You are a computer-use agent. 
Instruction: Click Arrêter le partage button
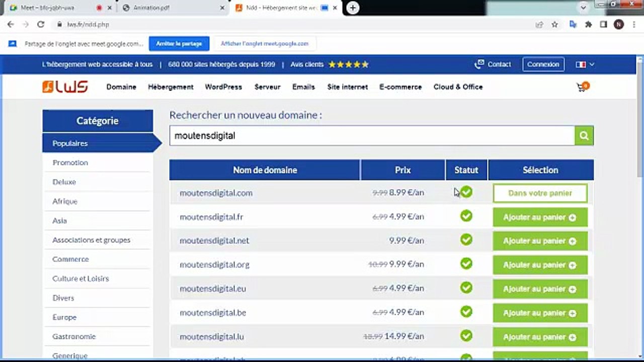coord(179,44)
